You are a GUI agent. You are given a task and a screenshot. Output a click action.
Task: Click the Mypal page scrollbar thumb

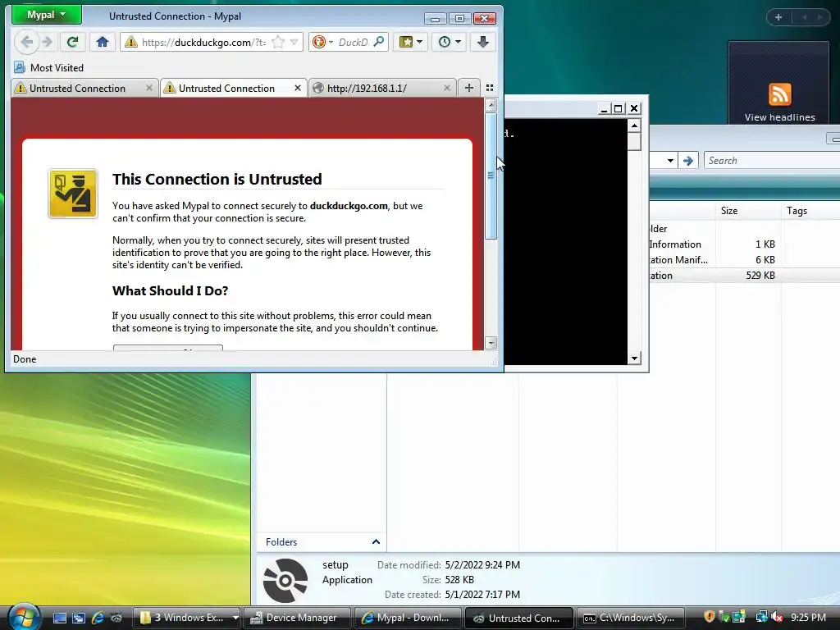click(491, 176)
